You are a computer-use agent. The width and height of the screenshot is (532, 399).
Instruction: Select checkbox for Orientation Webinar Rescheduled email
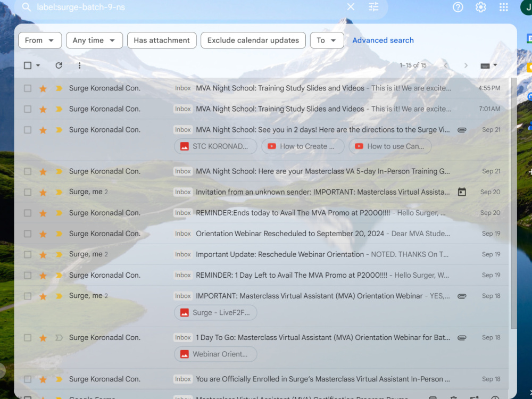28,234
